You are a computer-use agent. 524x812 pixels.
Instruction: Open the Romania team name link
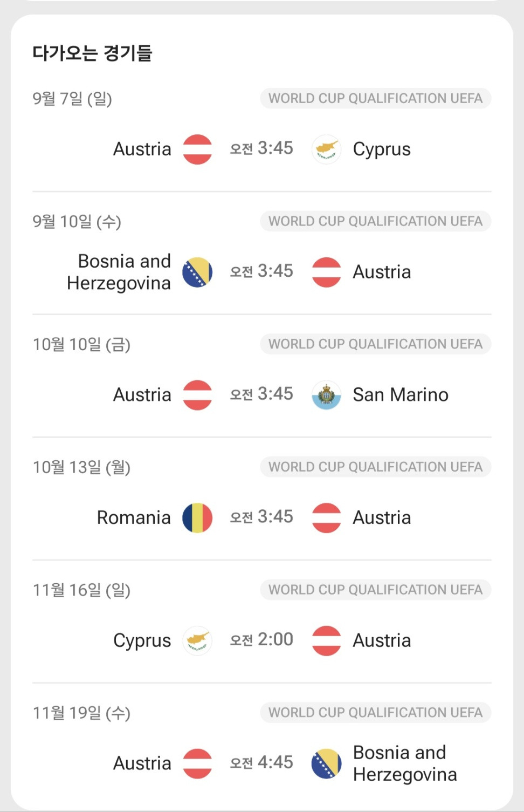(x=134, y=518)
